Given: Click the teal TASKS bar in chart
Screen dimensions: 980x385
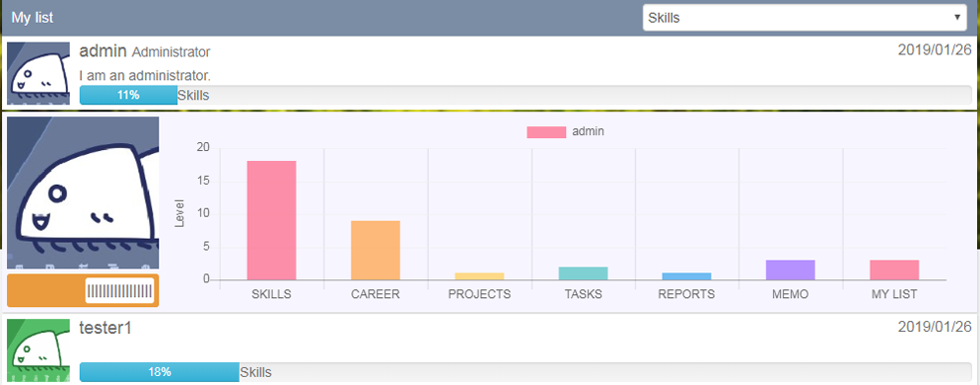Looking at the screenshot, I should (x=583, y=273).
